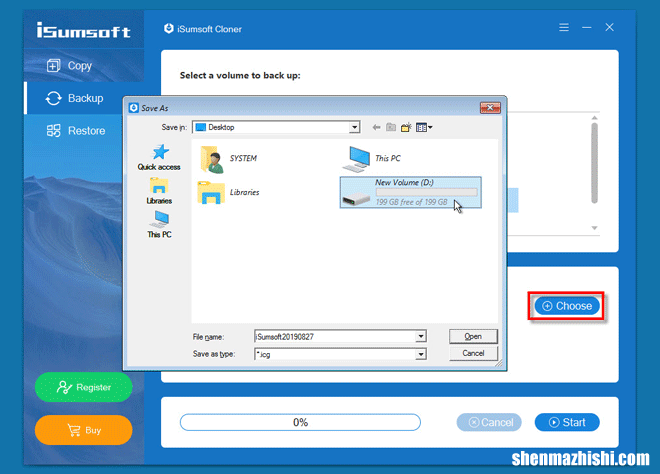Click the New Volume D: capacity bar
The height and width of the screenshot is (474, 660).
pos(426,192)
